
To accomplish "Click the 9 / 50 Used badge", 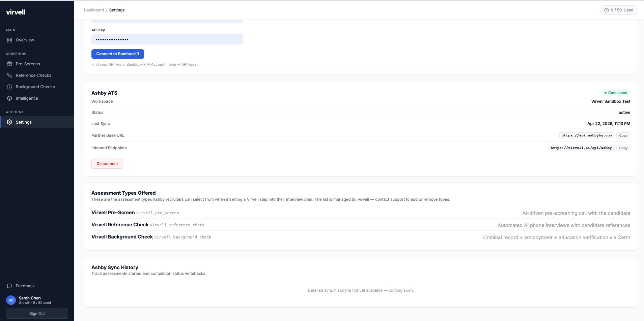I will (619, 10).
